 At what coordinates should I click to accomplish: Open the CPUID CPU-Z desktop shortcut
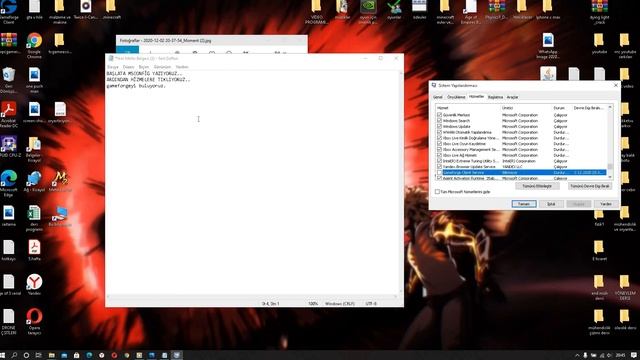click(x=9, y=148)
